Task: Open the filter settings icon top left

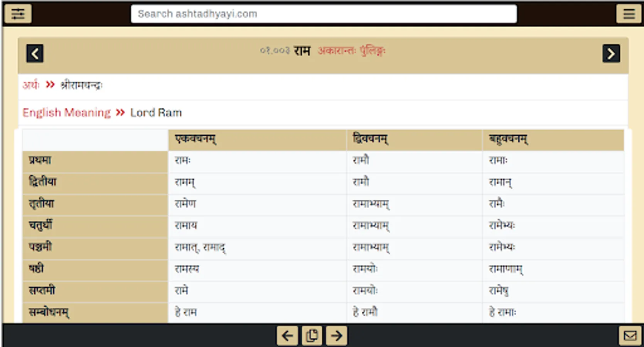Action: tap(18, 13)
